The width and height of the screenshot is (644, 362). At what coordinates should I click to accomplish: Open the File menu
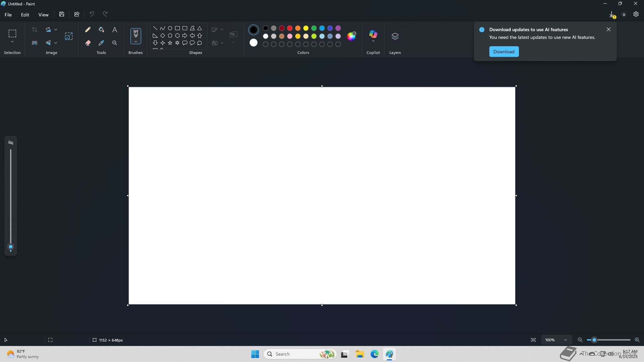click(8, 15)
